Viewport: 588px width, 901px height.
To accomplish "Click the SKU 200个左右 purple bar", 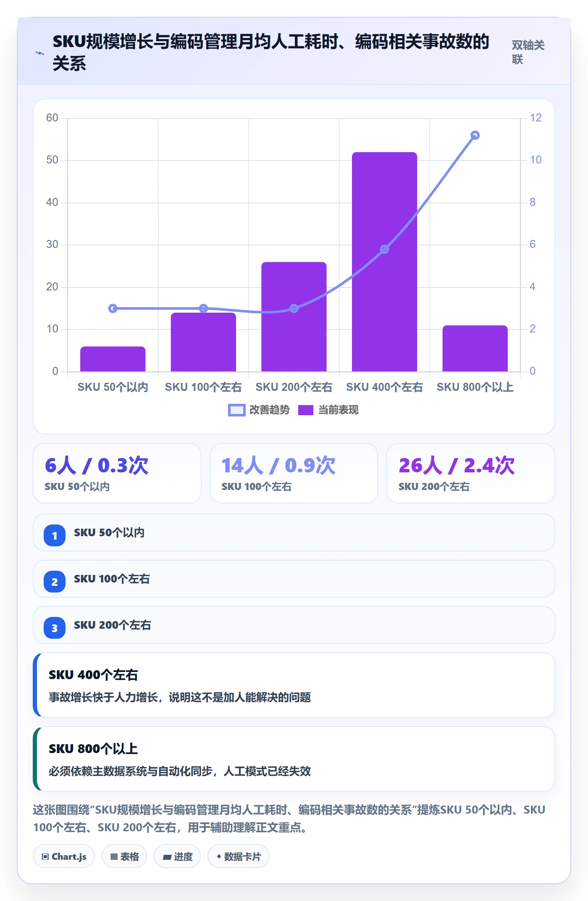I will click(294, 317).
